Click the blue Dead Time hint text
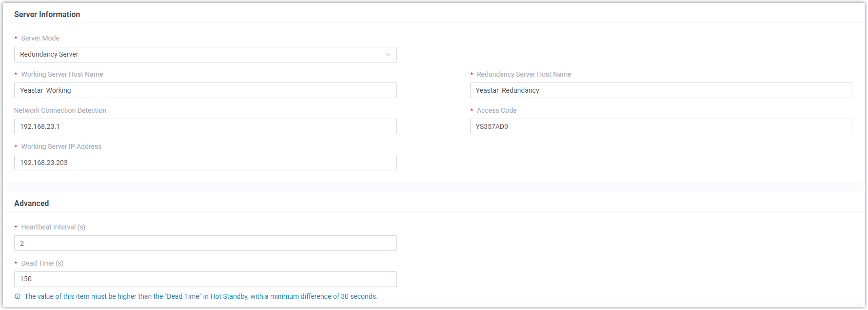The width and height of the screenshot is (868, 310). tap(201, 296)
